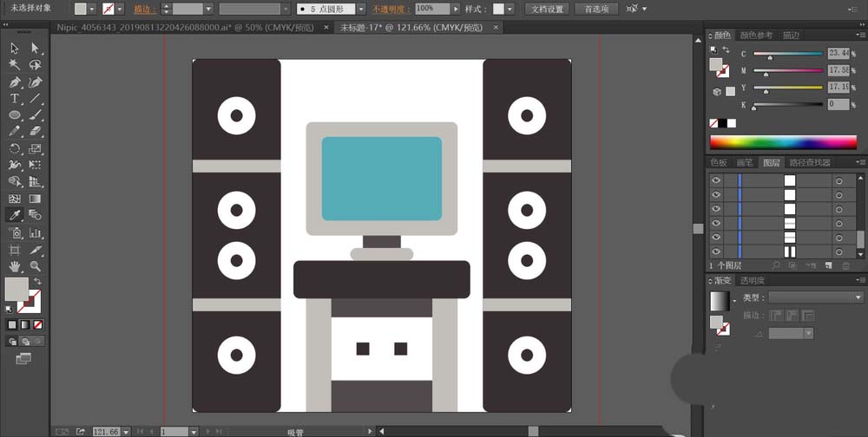Switch to the 颜色参考 tab
The image size is (868, 437).
tap(756, 36)
